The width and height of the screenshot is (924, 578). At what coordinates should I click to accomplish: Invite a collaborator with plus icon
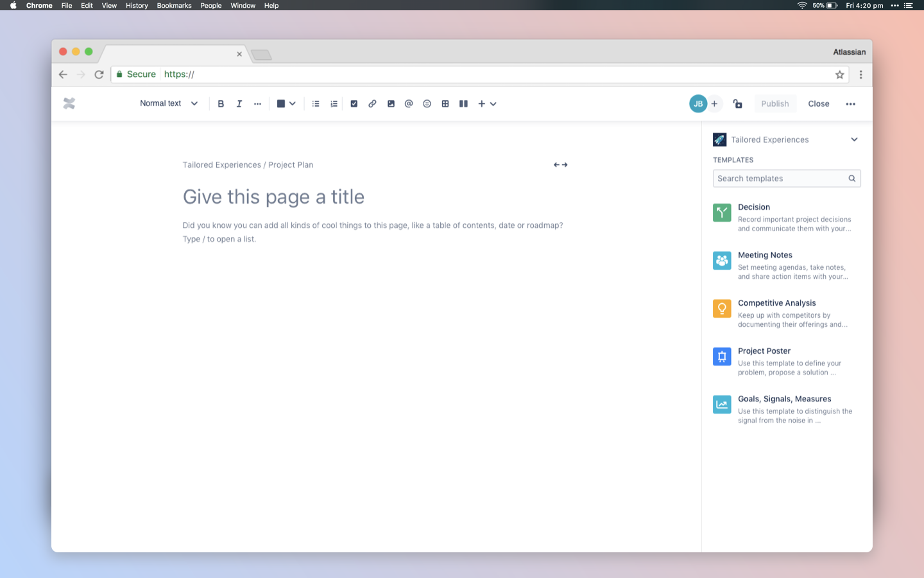[714, 103]
